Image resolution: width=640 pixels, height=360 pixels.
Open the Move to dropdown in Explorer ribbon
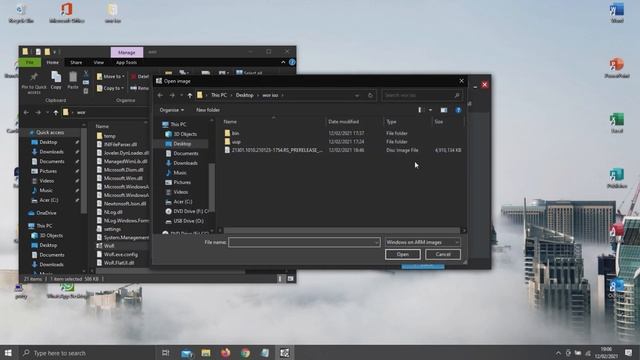pyautogui.click(x=111, y=76)
